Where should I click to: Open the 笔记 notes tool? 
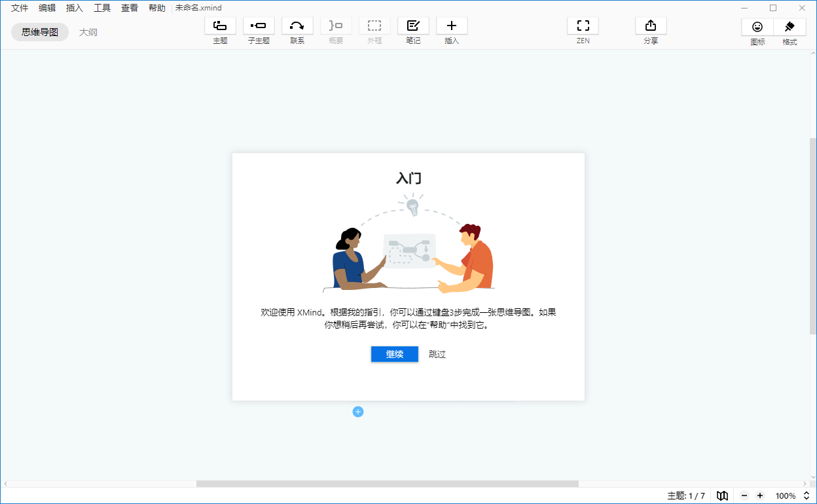pos(413,26)
